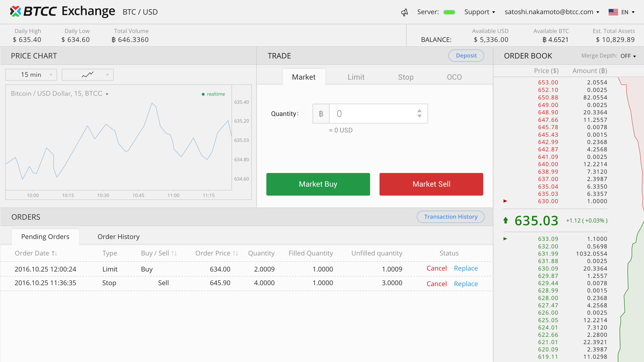The image size is (644, 362).
Task: Sort orders by Order Date arrows
Action: point(54,253)
